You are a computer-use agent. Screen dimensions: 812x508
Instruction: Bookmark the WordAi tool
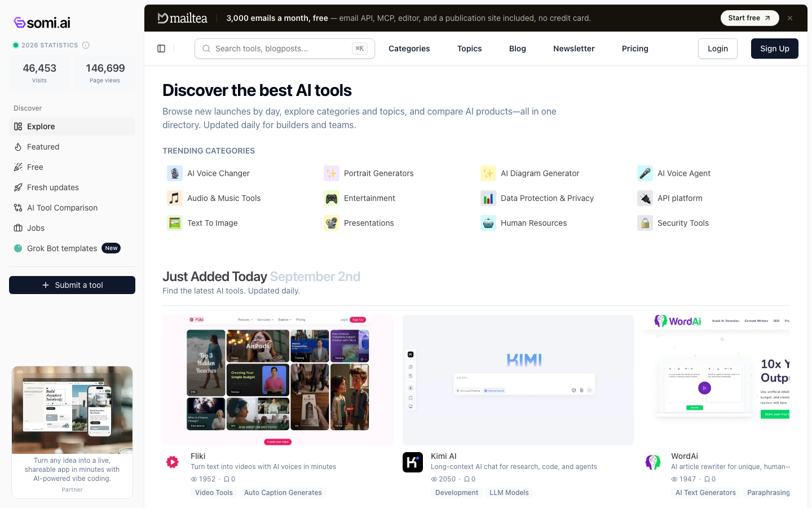click(707, 479)
